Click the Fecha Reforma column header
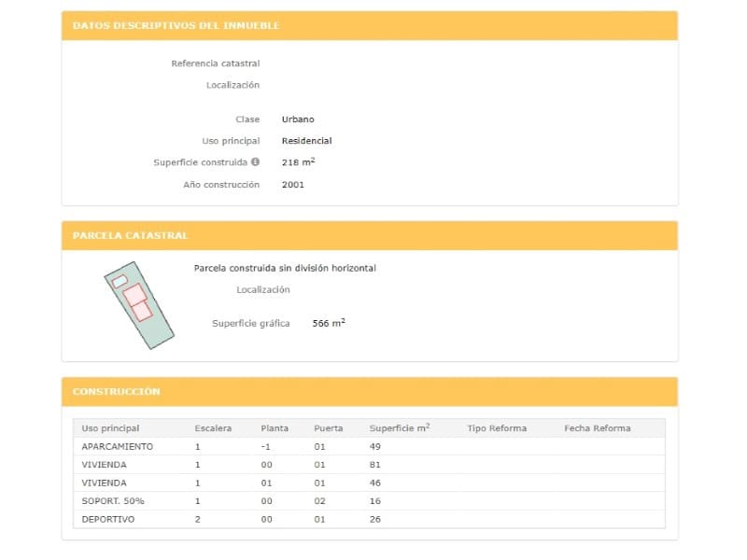 coord(597,428)
